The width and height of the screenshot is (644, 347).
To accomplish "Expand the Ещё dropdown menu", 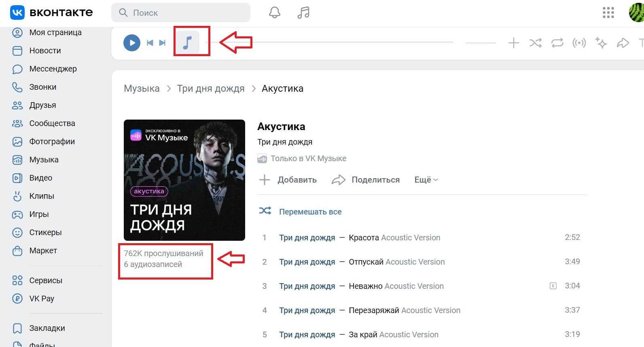I will [426, 180].
